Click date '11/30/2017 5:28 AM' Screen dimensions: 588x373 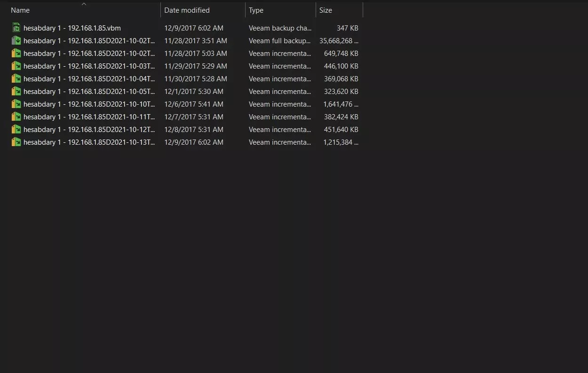pyautogui.click(x=196, y=79)
